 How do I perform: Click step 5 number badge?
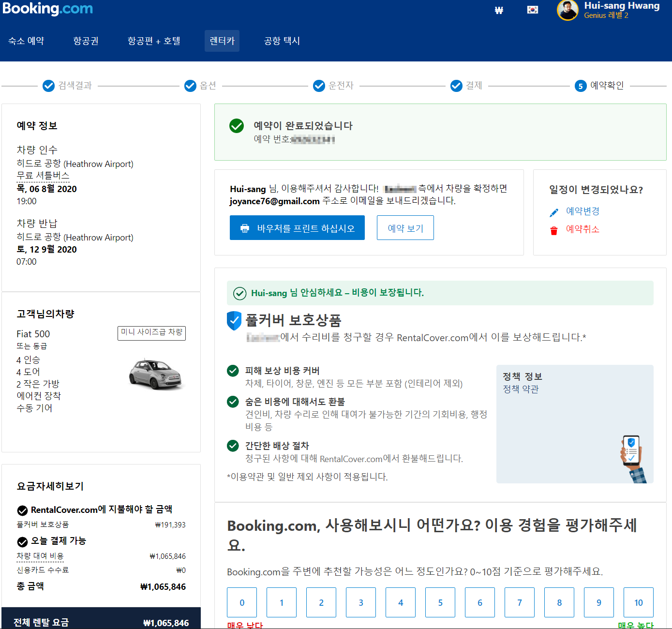[x=581, y=86]
